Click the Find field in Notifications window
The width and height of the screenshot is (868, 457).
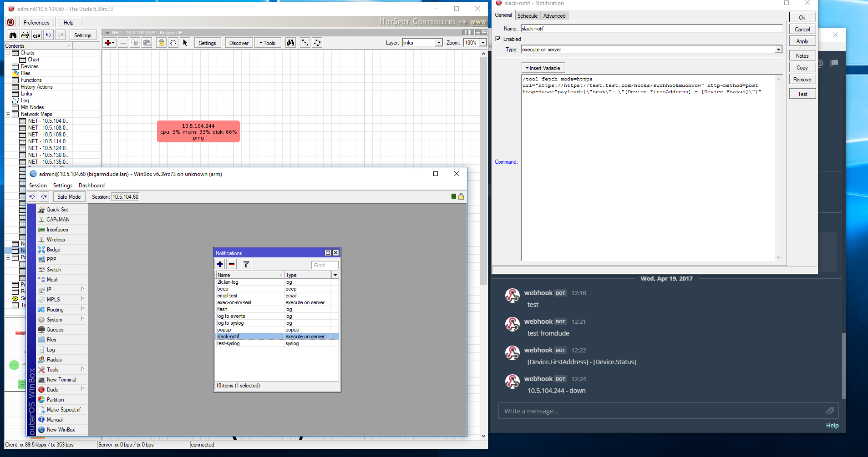point(325,265)
